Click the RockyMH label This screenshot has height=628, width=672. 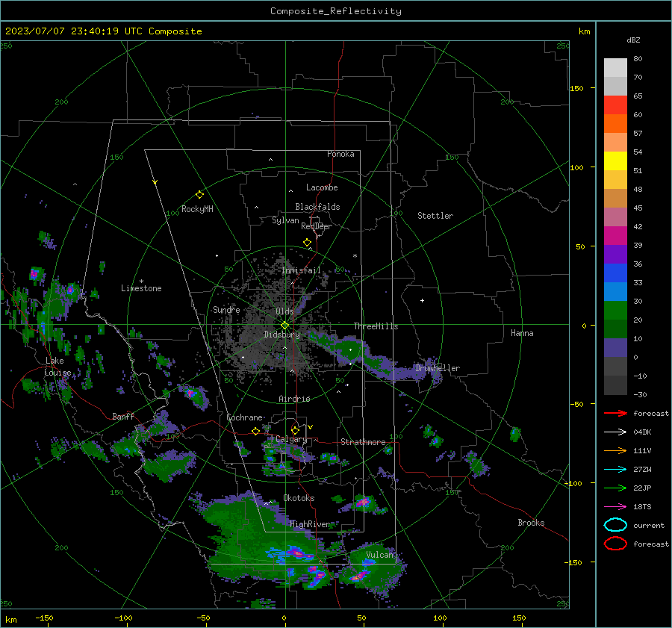pos(197,209)
